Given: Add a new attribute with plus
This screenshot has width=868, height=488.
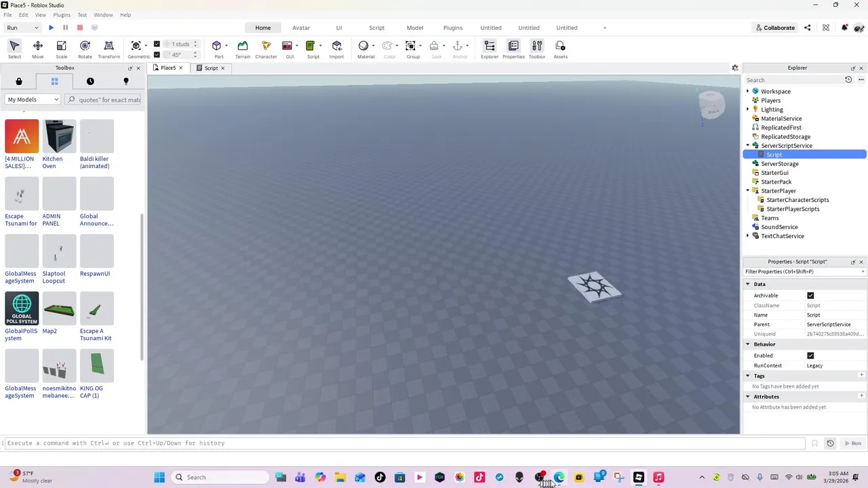Looking at the screenshot, I should point(861,396).
